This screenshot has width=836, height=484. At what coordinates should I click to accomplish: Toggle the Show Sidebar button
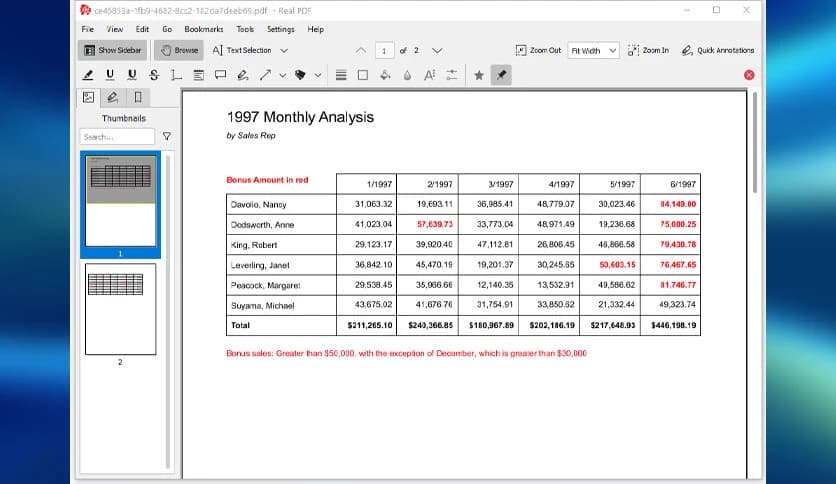pos(113,50)
